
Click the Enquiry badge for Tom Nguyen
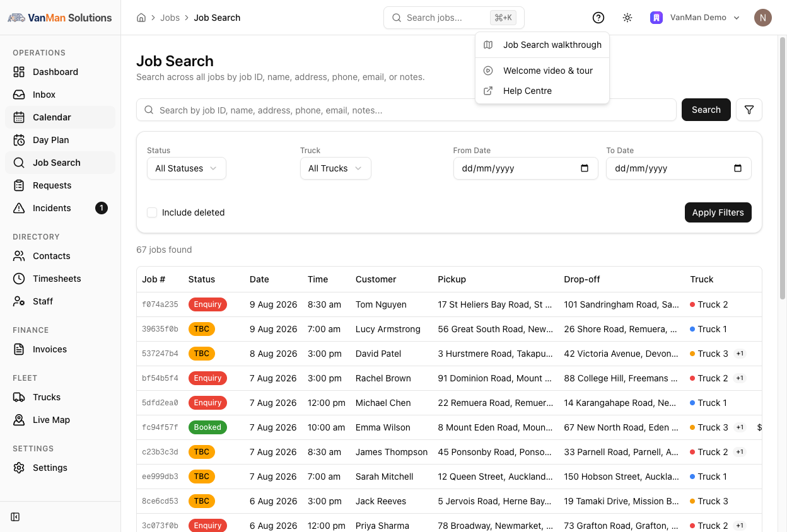tap(207, 304)
